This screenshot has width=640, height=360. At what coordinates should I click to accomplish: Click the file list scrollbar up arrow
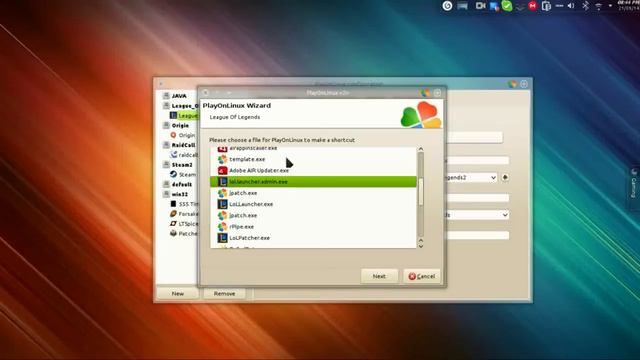coord(421,149)
